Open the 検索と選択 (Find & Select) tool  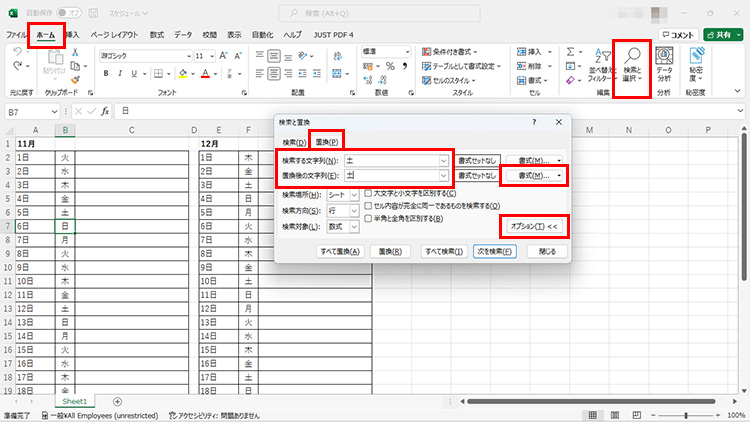pyautogui.click(x=631, y=66)
